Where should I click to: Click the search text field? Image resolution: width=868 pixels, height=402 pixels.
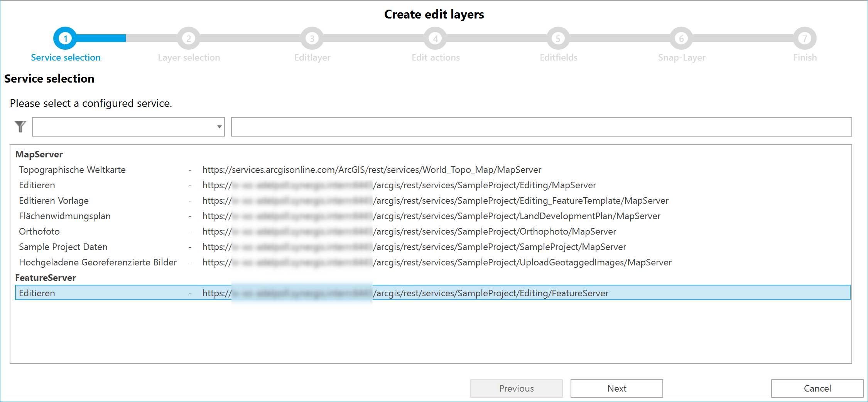pos(540,127)
